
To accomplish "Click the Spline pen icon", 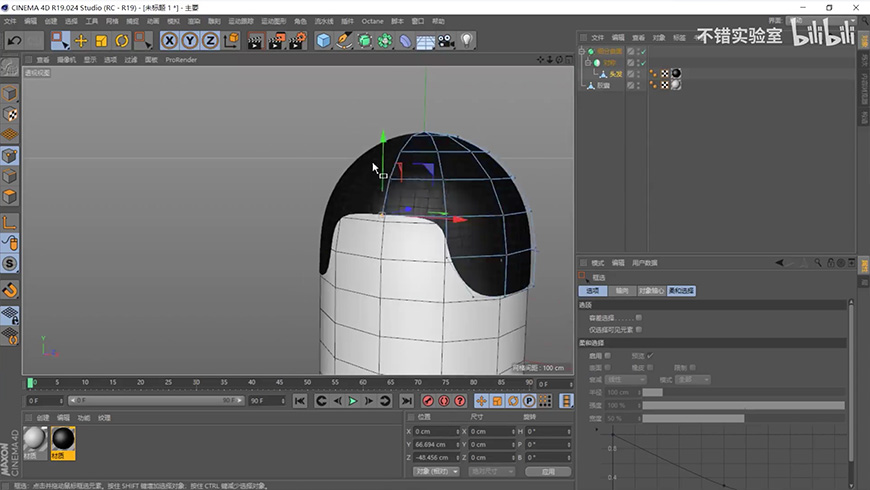I will click(344, 41).
